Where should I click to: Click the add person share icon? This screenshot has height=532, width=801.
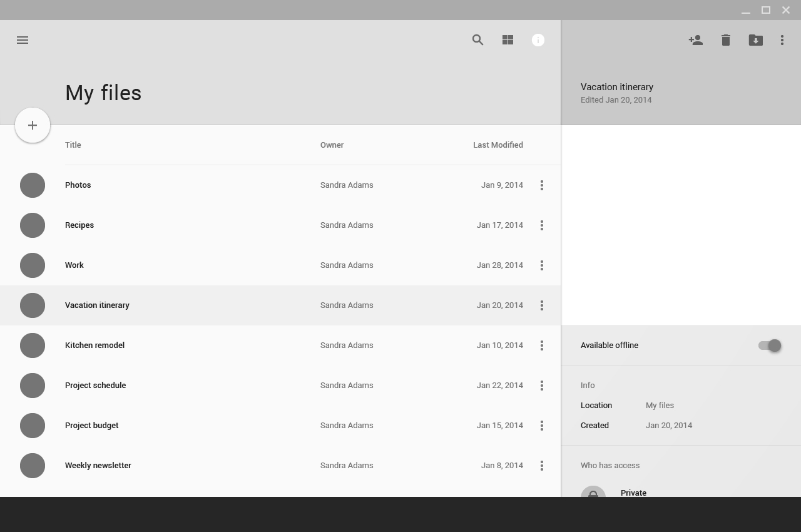pyautogui.click(x=695, y=40)
